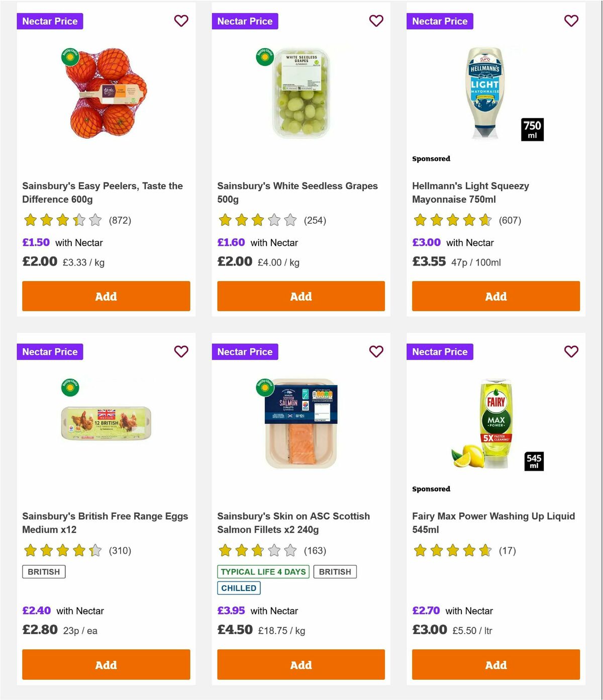Open the Nectar Price badge on Easy Peelers
Image resolution: width=603 pixels, height=700 pixels.
(50, 21)
